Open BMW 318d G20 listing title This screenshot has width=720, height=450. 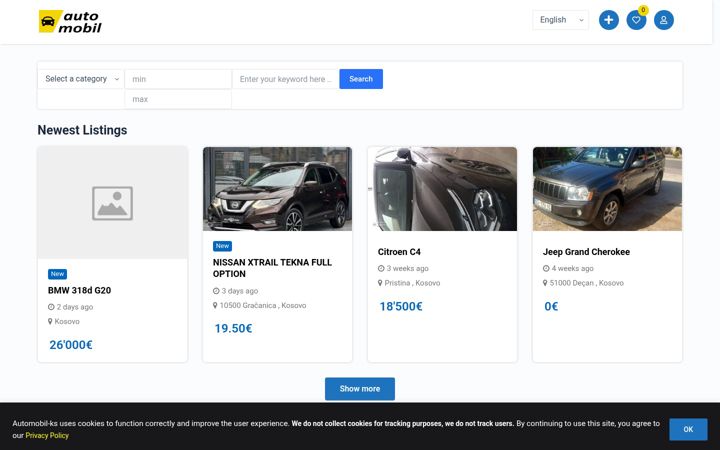79,290
